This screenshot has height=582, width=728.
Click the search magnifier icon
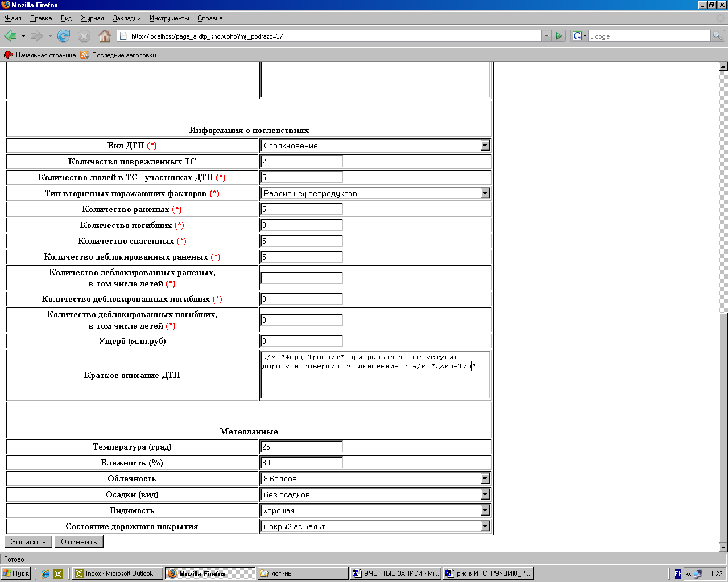coord(718,36)
